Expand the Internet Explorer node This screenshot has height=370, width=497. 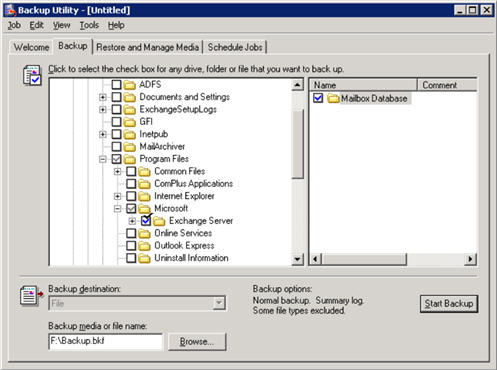[117, 196]
